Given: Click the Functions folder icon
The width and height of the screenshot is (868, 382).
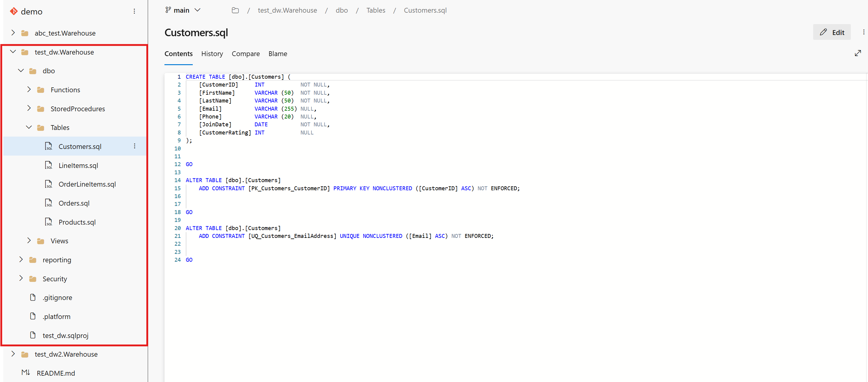Looking at the screenshot, I should point(41,90).
